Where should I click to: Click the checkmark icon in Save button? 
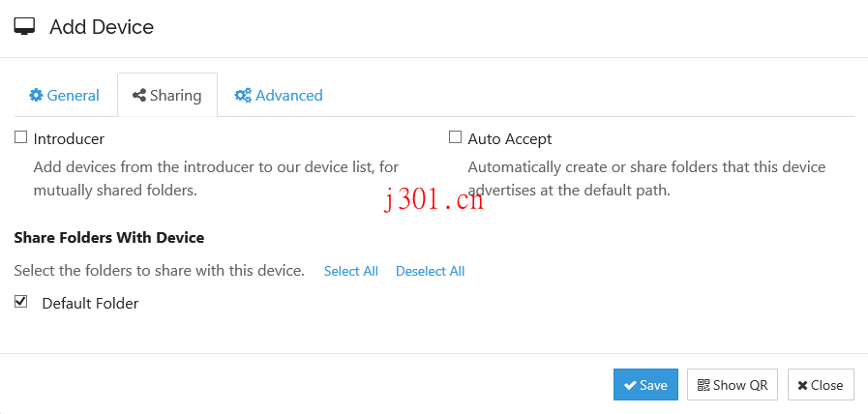(630, 385)
